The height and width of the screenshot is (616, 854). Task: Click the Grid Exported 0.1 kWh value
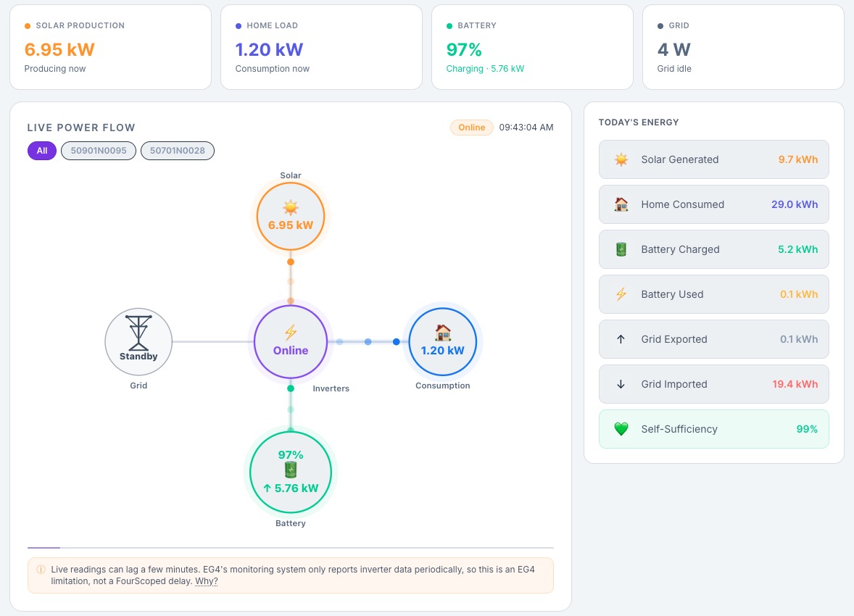tap(799, 338)
